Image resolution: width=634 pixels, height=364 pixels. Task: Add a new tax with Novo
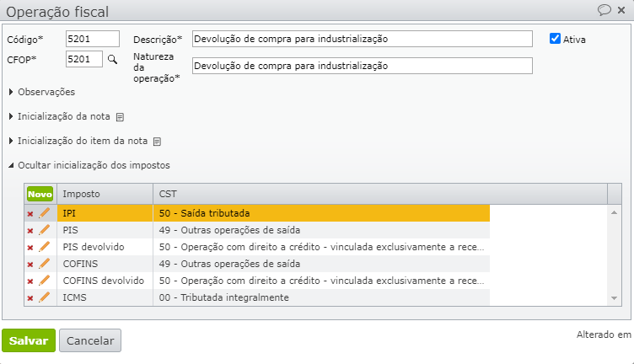tap(40, 194)
